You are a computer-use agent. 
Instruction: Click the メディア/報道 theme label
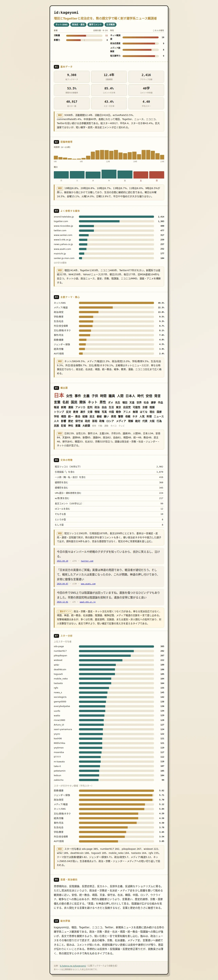pos(61,307)
